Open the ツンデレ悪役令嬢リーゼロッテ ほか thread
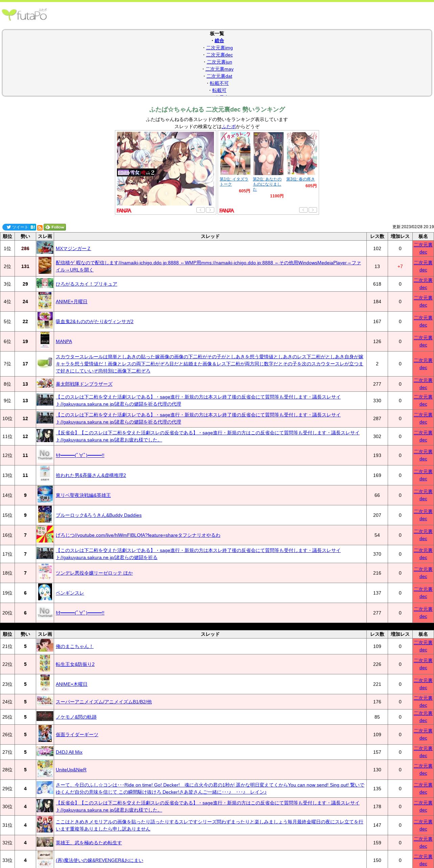Viewport: 434px width, 868px height. coord(94,573)
